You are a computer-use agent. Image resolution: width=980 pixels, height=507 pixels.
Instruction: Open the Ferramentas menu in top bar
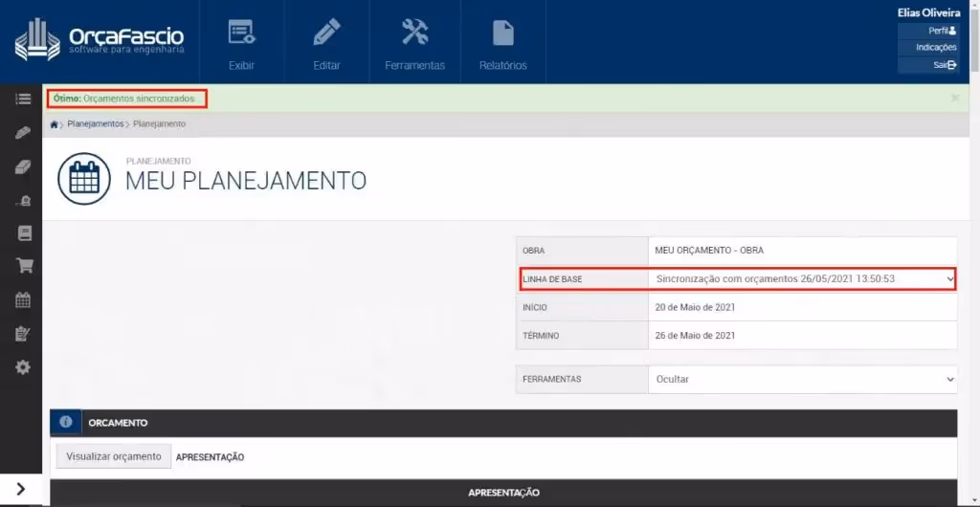coord(415,42)
